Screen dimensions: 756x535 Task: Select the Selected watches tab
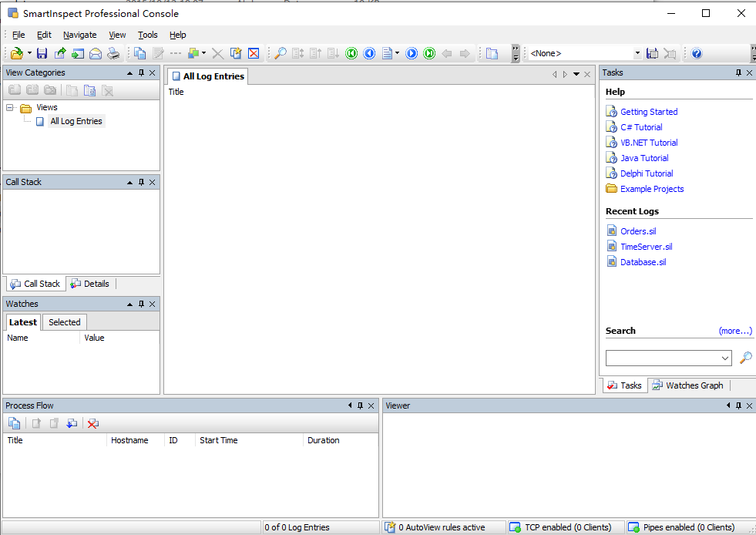65,322
